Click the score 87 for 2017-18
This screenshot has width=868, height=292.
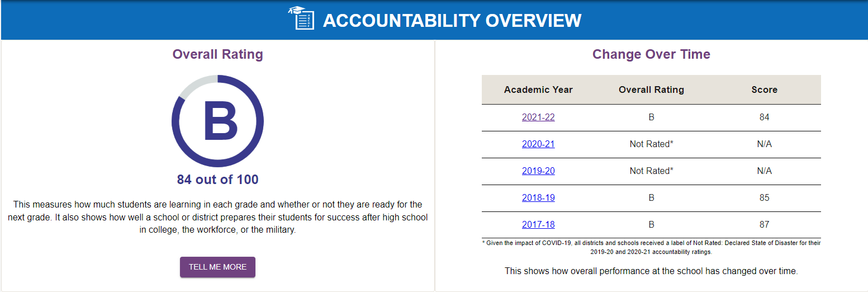point(764,225)
